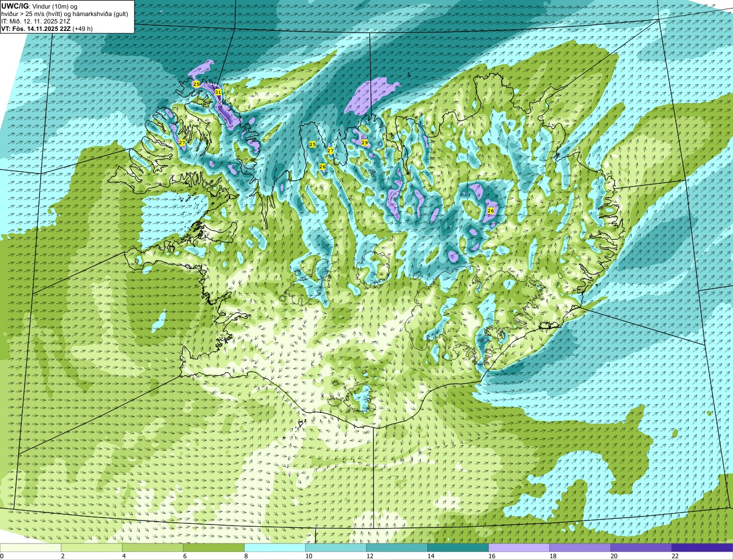
Task: Select the 2–4 m/s legend color
Action: tap(92, 548)
